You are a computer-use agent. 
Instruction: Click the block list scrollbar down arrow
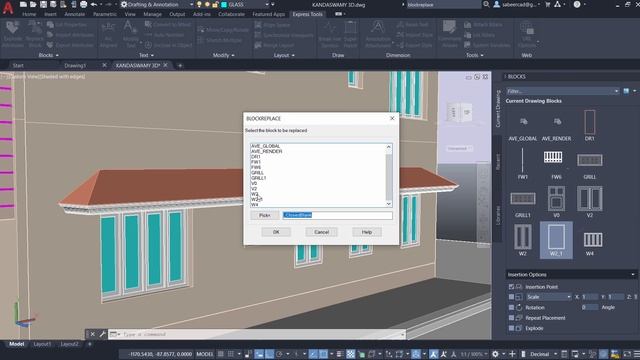point(389,204)
